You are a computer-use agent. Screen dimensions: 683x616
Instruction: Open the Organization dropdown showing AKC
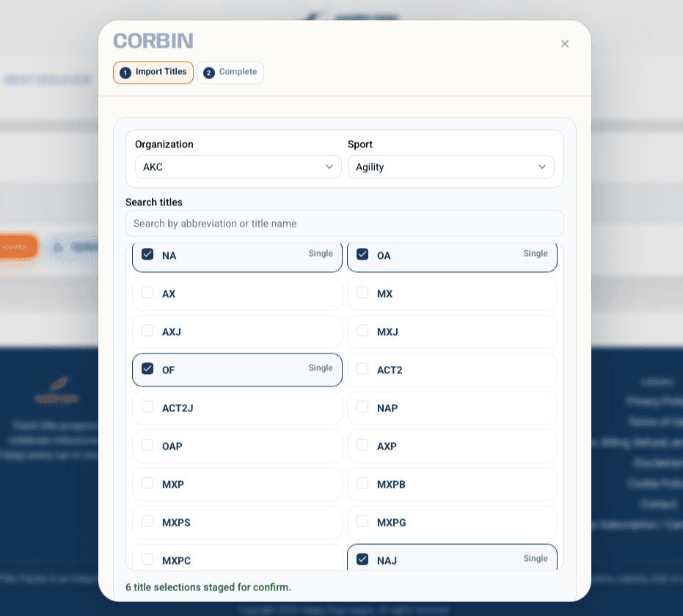238,166
